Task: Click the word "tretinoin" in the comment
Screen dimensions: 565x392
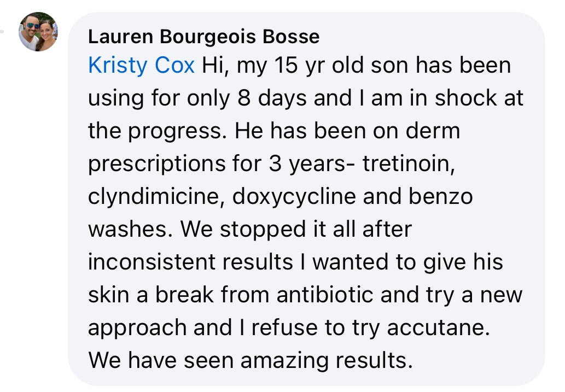Action: coord(408,163)
